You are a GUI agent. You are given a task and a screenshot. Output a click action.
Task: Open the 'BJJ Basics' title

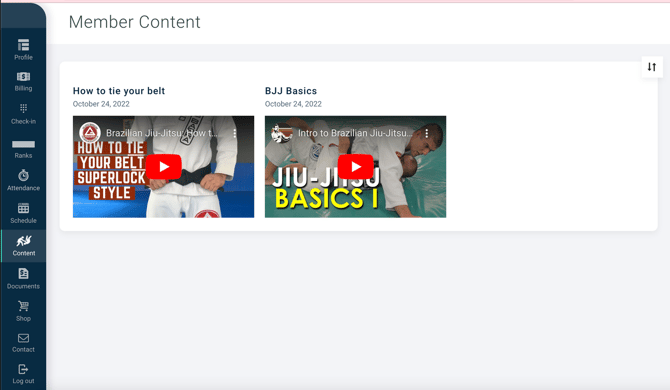[x=291, y=91]
